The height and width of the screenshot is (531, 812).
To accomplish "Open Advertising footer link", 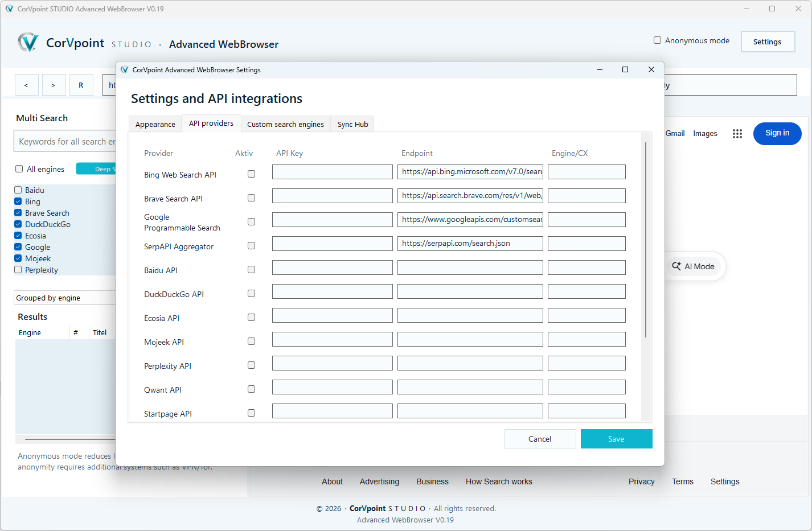I will [x=379, y=481].
